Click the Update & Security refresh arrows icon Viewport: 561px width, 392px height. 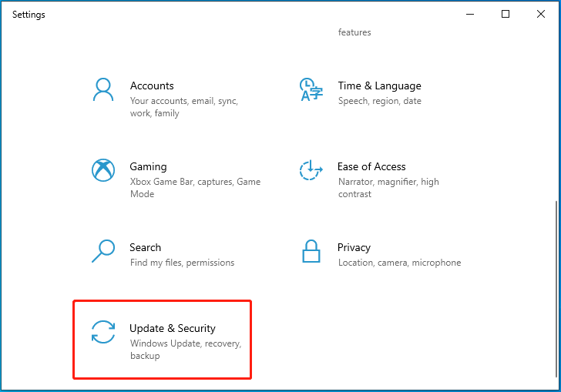[x=103, y=332]
